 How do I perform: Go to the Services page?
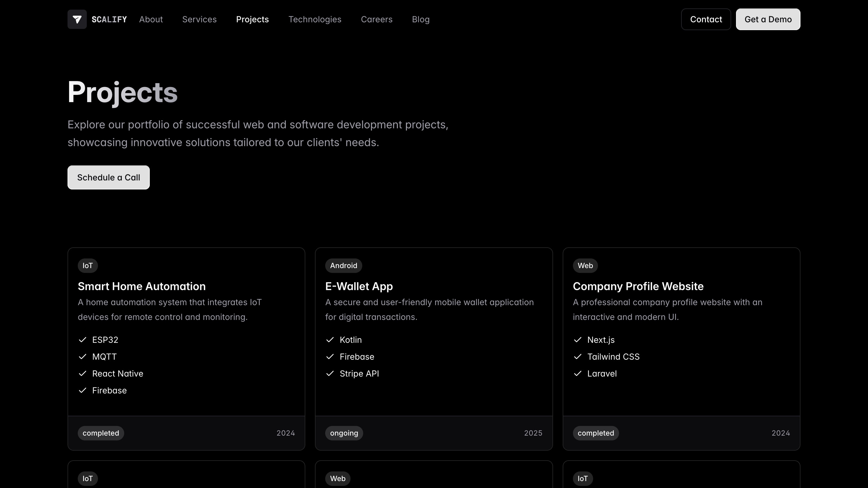[199, 19]
